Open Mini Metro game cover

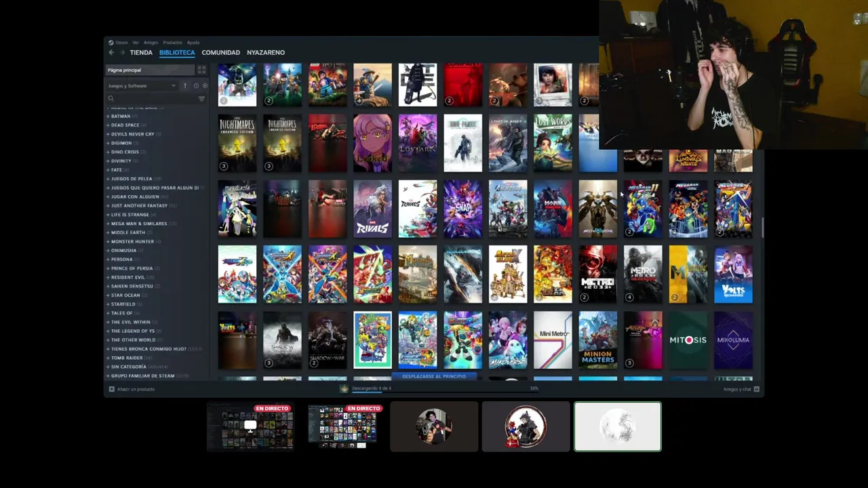tap(553, 340)
